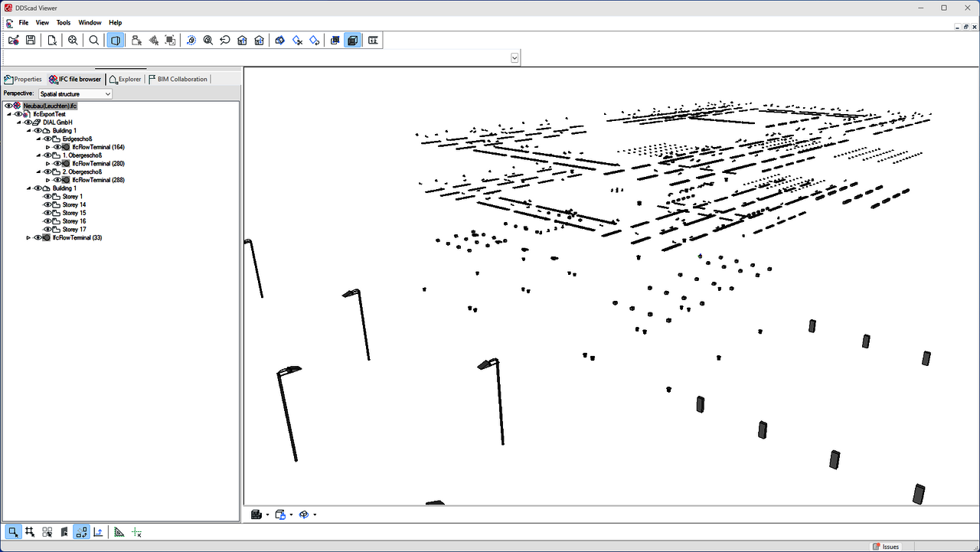Click the save icon in the toolbar
Screen dimensions: 980x552
tap(31, 41)
